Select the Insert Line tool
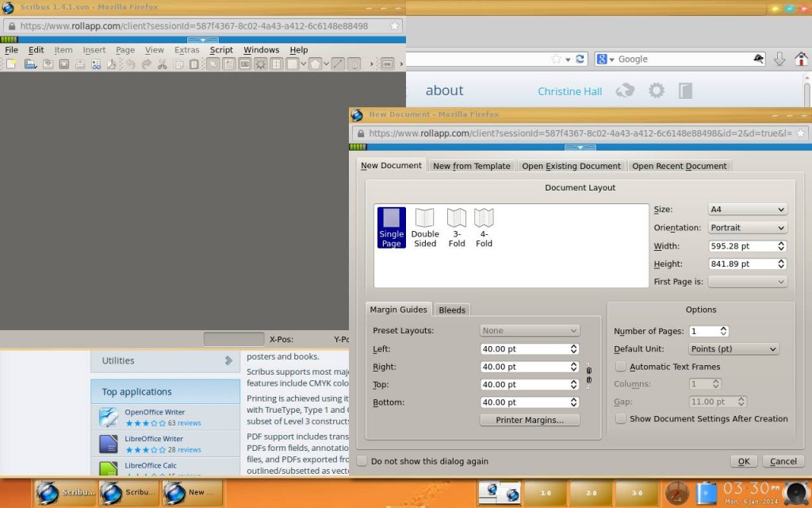Image resolution: width=812 pixels, height=508 pixels. [338, 64]
